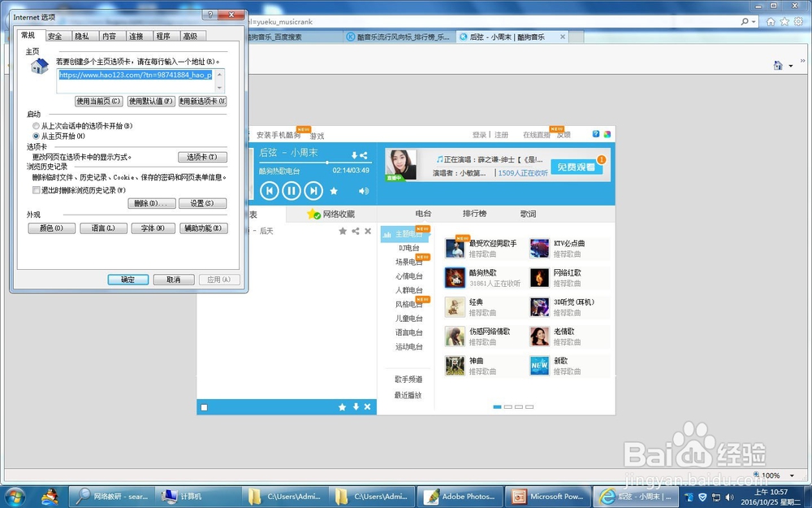Share current song using header share icon
Image resolution: width=812 pixels, height=508 pixels.
pos(364,155)
